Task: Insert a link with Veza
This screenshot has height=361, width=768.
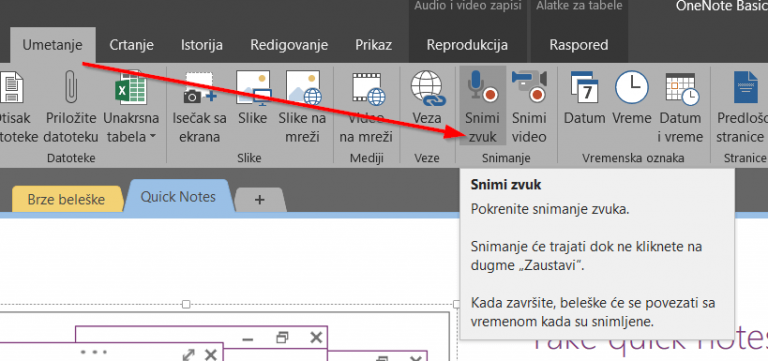Action: (427, 98)
